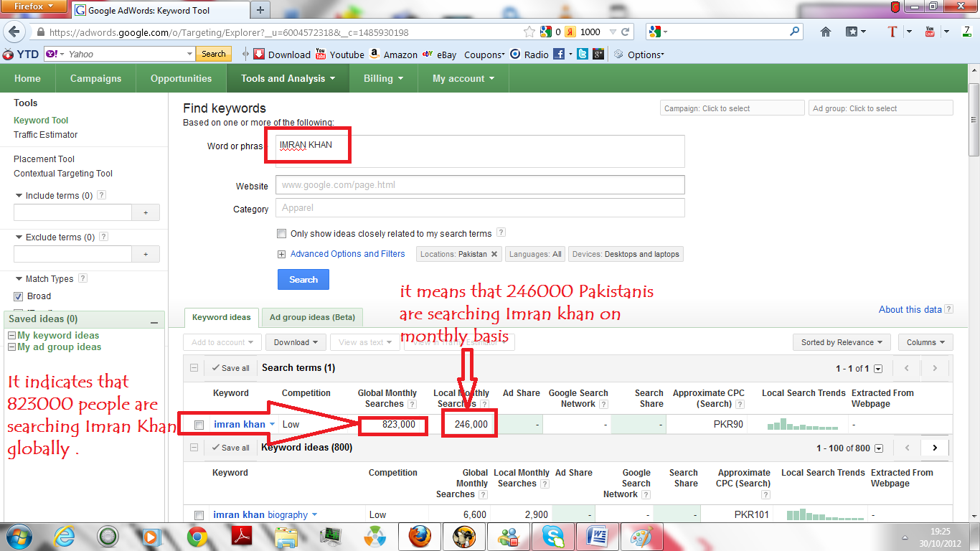Screen dimensions: 980x551
Task: Open the Columns dropdown
Action: click(925, 342)
